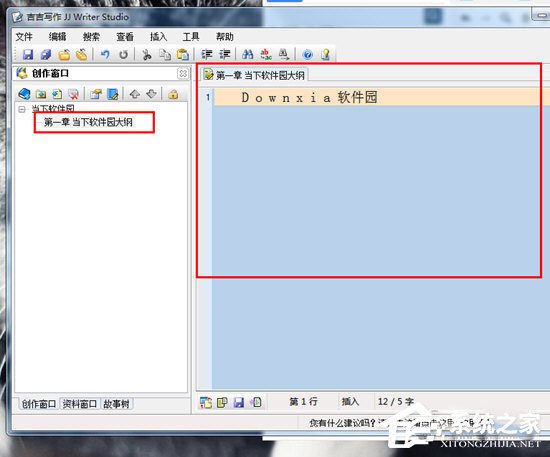Select tree item 第一章 当下软件园大纲
Screen dimensions: 550x457
point(88,122)
